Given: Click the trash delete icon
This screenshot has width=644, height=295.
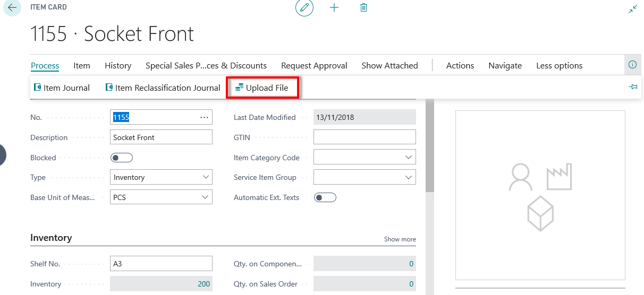Looking at the screenshot, I should pos(363,8).
